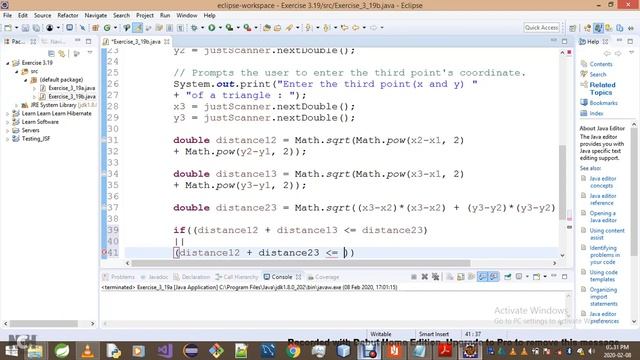Click the Debug bug icon
The image size is (640, 360).
coord(194,28)
